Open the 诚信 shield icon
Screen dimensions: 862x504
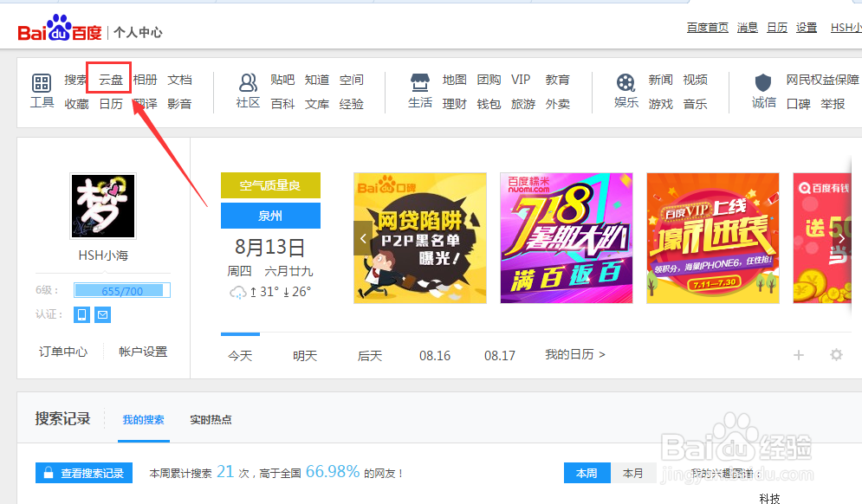[763, 83]
